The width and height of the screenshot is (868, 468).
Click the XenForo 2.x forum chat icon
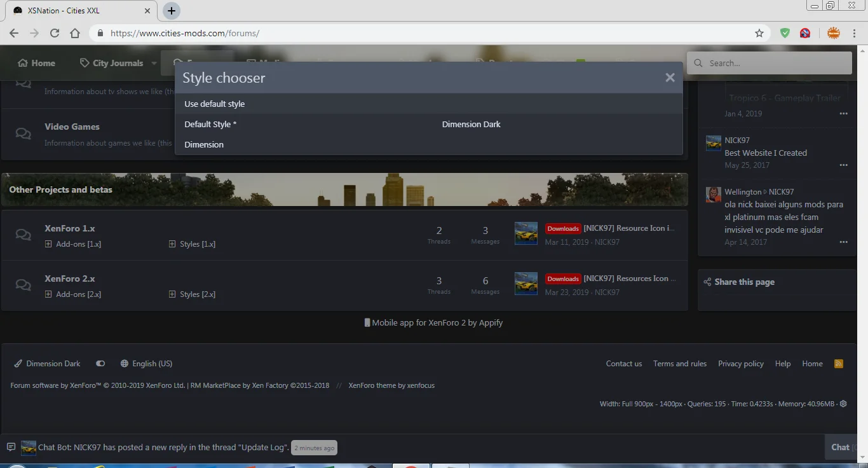24,286
